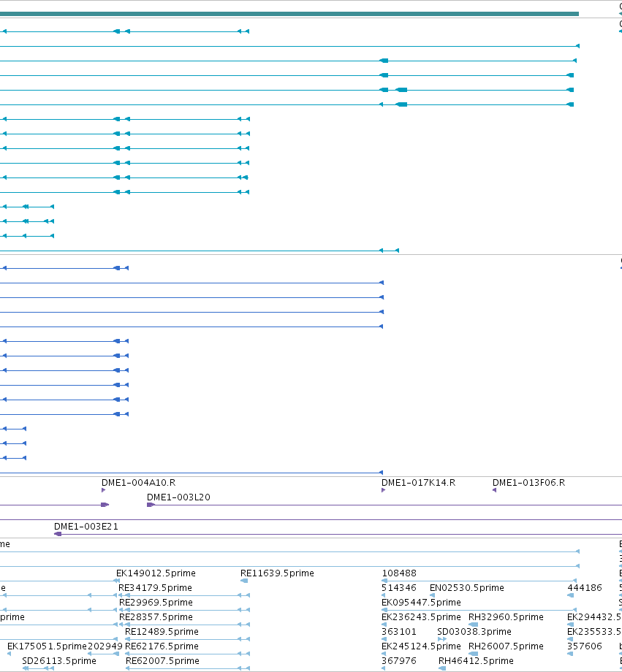Screen dimensions: 622x672
Task: Click the SD26113.5prime EST label
Action: tap(59, 660)
